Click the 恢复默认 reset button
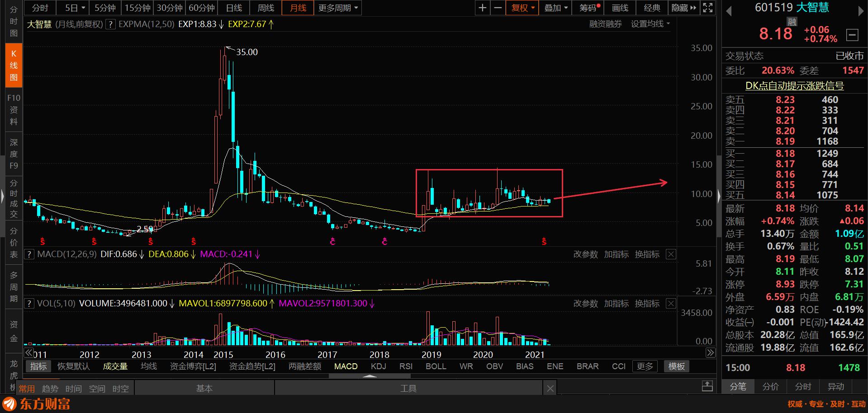The image size is (868, 413). tap(74, 366)
